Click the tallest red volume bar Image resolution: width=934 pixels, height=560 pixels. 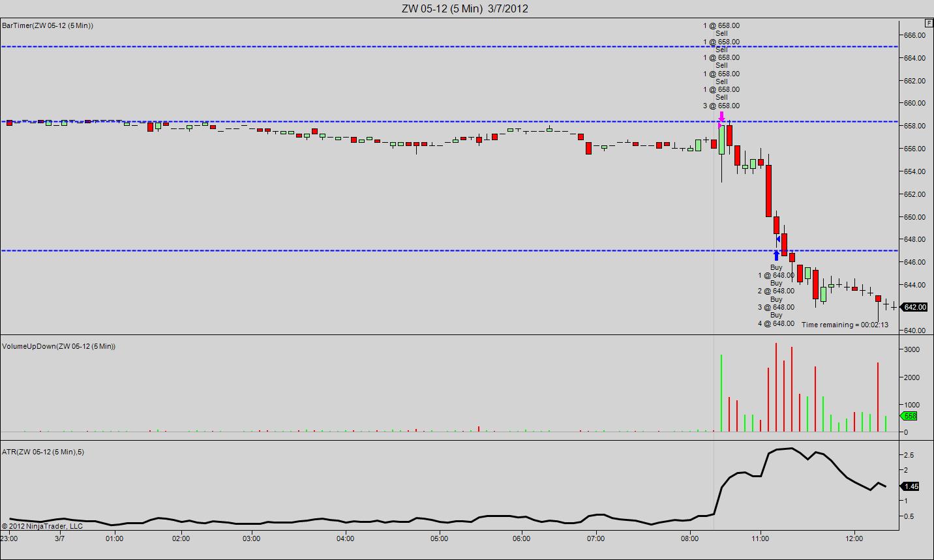point(776,387)
